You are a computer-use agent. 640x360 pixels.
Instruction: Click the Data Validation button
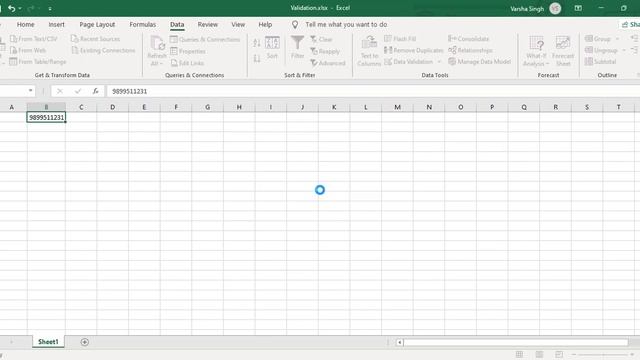click(409, 62)
